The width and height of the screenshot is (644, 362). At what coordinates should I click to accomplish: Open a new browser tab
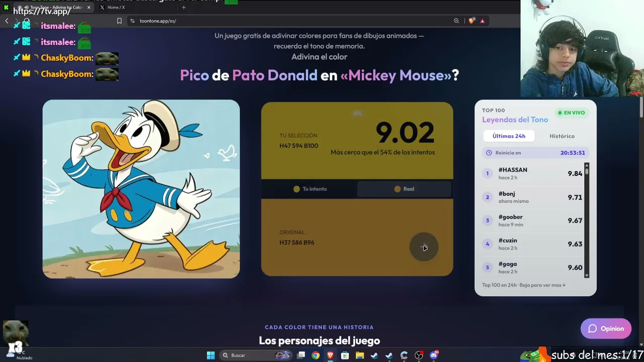point(184,8)
